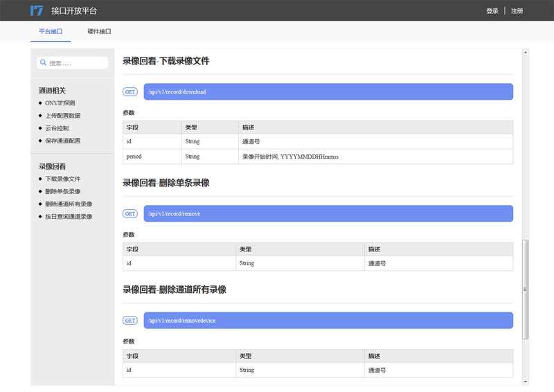Image resolution: width=554 pixels, height=392 pixels.
Task: Switch to 硬件接口 tab
Action: 100,32
